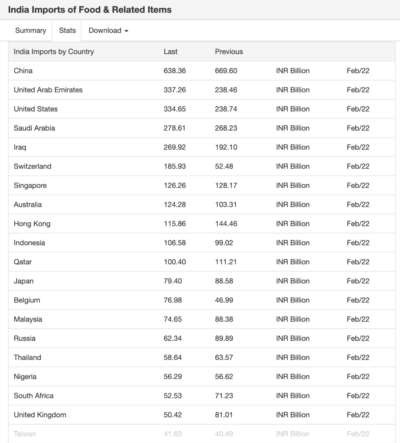Open the Summary tab

(x=30, y=30)
